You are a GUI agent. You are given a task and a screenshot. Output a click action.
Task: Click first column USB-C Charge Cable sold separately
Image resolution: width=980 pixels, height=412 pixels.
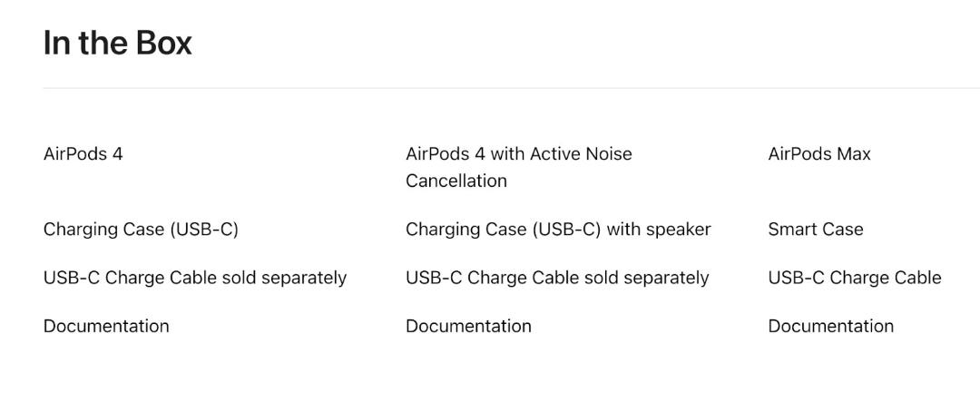click(195, 278)
